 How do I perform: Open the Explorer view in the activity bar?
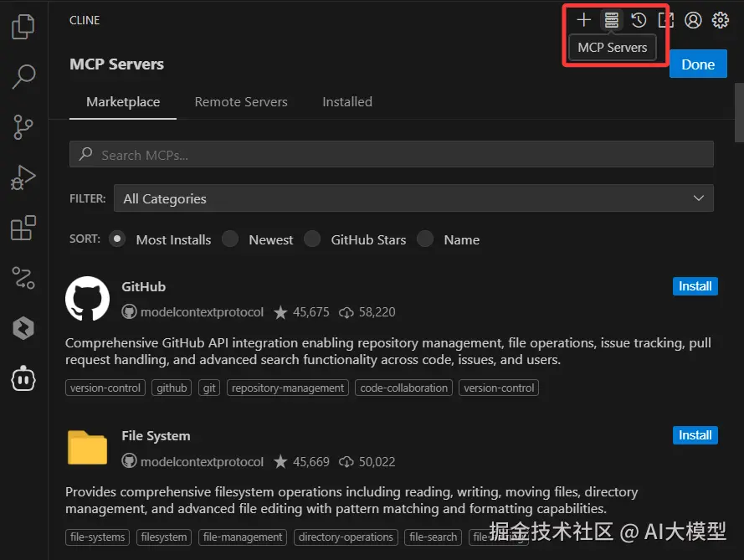pyautogui.click(x=23, y=26)
